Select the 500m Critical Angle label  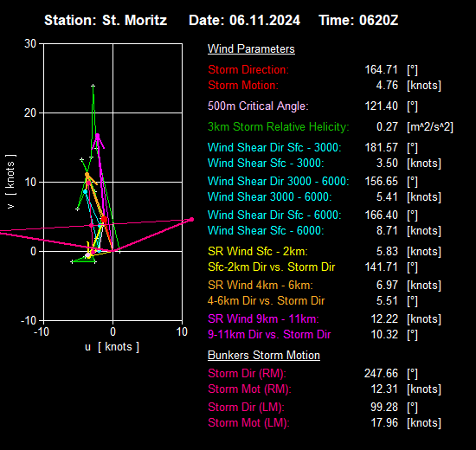tap(258, 106)
